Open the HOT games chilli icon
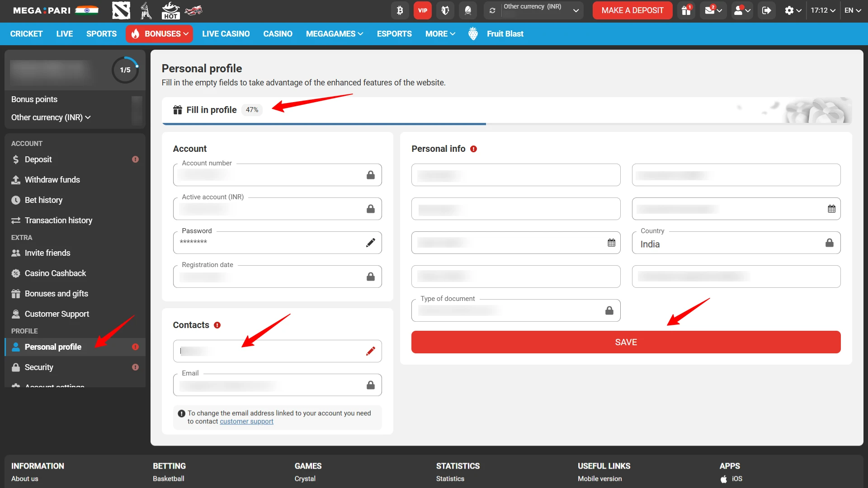Viewport: 868px width, 488px height. tap(170, 10)
